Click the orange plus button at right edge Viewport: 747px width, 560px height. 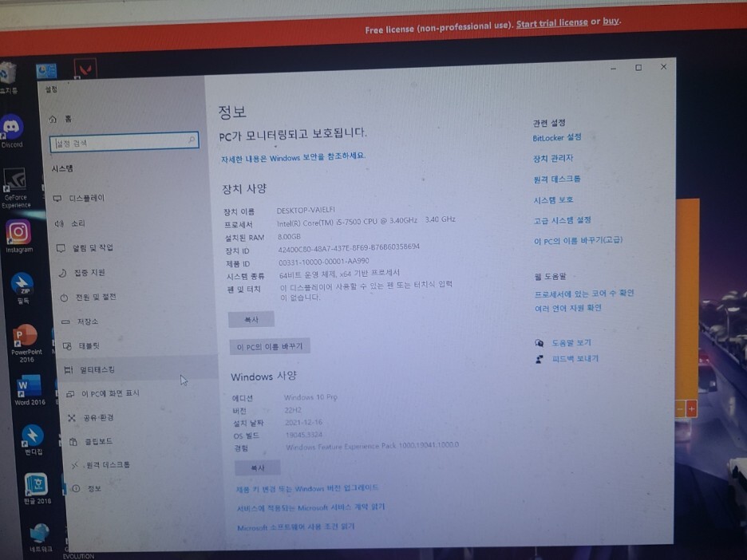pyautogui.click(x=691, y=408)
